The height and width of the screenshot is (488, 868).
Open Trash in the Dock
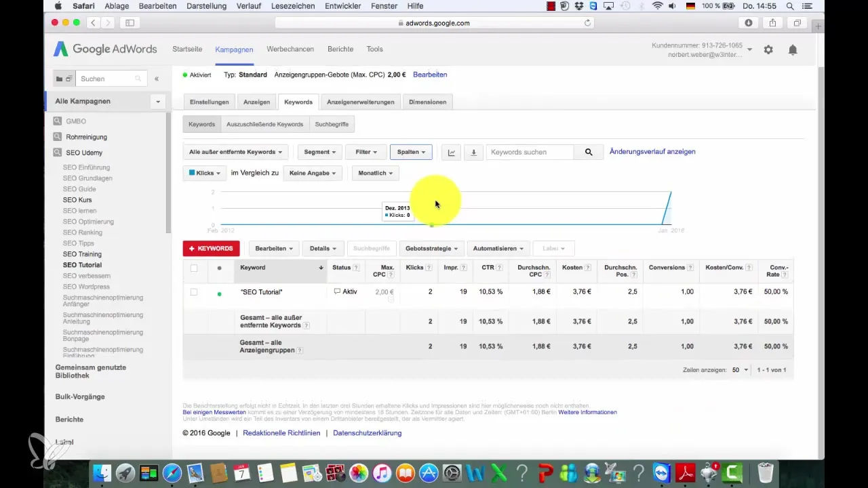(x=766, y=472)
